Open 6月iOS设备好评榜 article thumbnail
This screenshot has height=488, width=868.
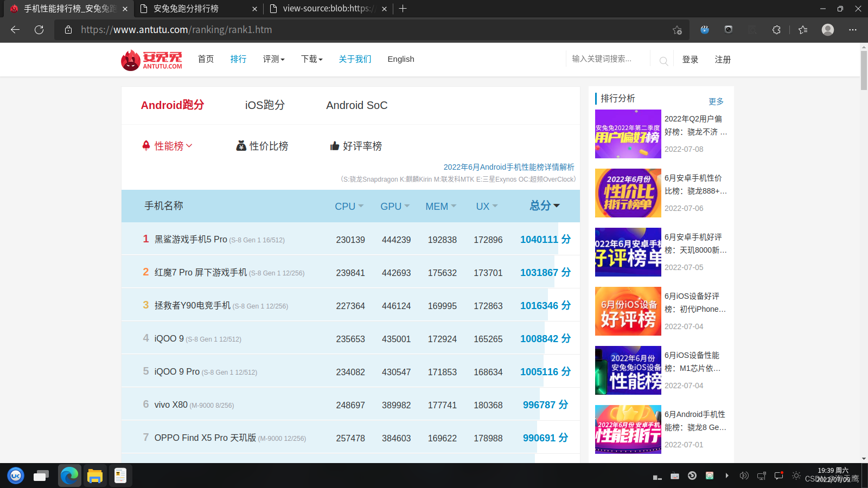click(x=628, y=311)
